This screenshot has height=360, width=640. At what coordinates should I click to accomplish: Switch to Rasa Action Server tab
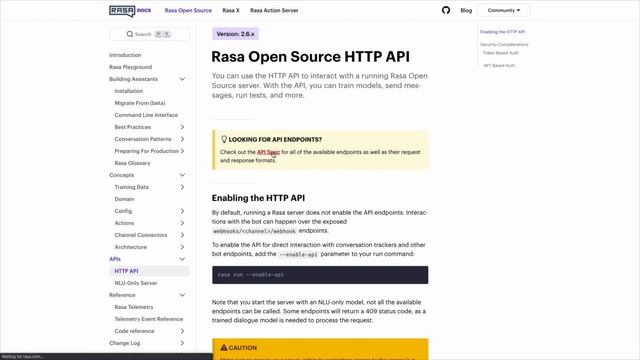pyautogui.click(x=274, y=11)
